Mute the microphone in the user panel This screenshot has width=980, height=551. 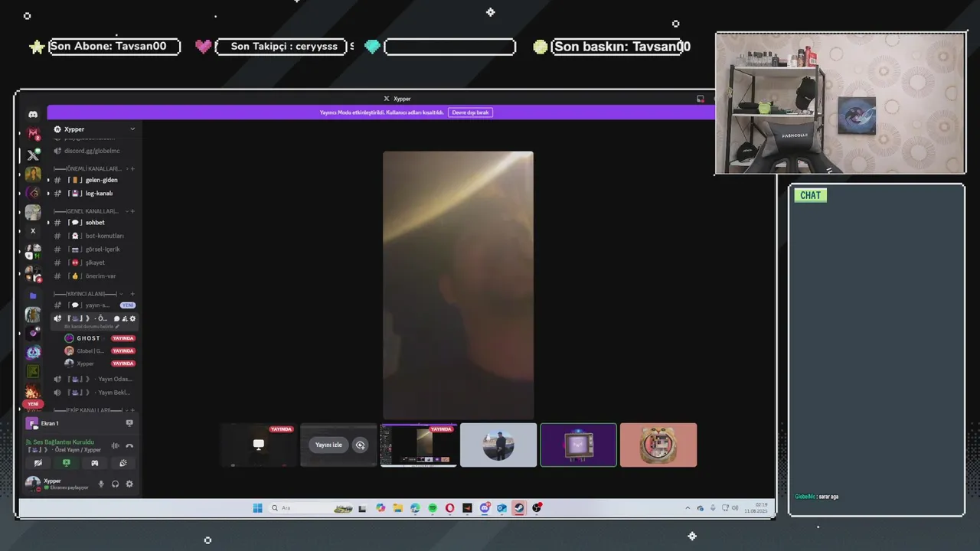100,484
